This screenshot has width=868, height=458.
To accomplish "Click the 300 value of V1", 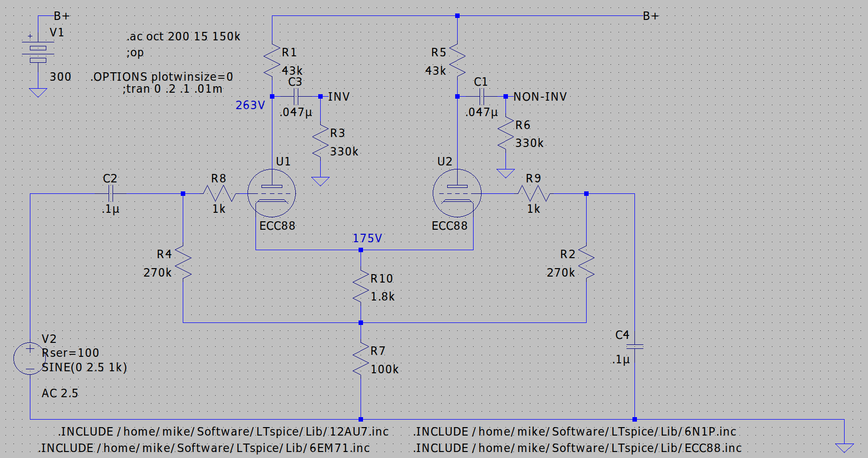I will 60,77.
